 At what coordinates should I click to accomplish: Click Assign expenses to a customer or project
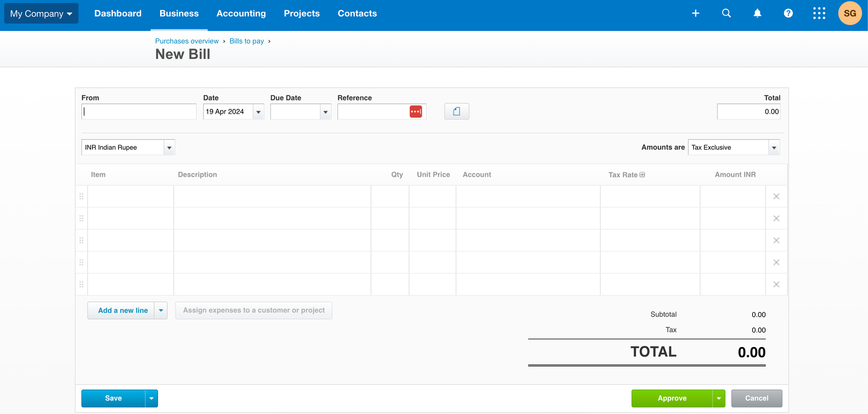254,311
